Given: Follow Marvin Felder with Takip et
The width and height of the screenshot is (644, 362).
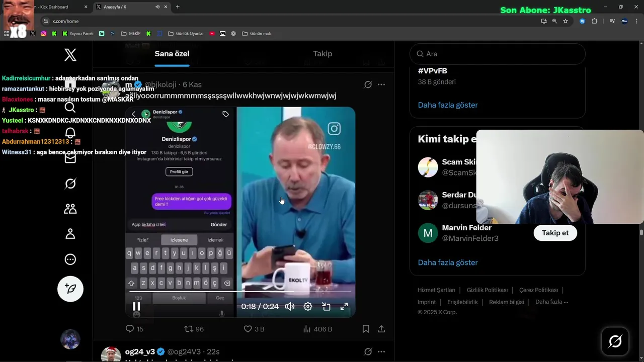Looking at the screenshot, I should click(x=555, y=233).
